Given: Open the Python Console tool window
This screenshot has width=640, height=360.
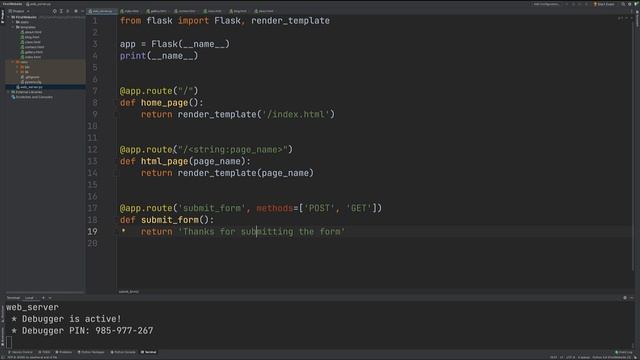Looking at the screenshot, I should pyautogui.click(x=123, y=352).
